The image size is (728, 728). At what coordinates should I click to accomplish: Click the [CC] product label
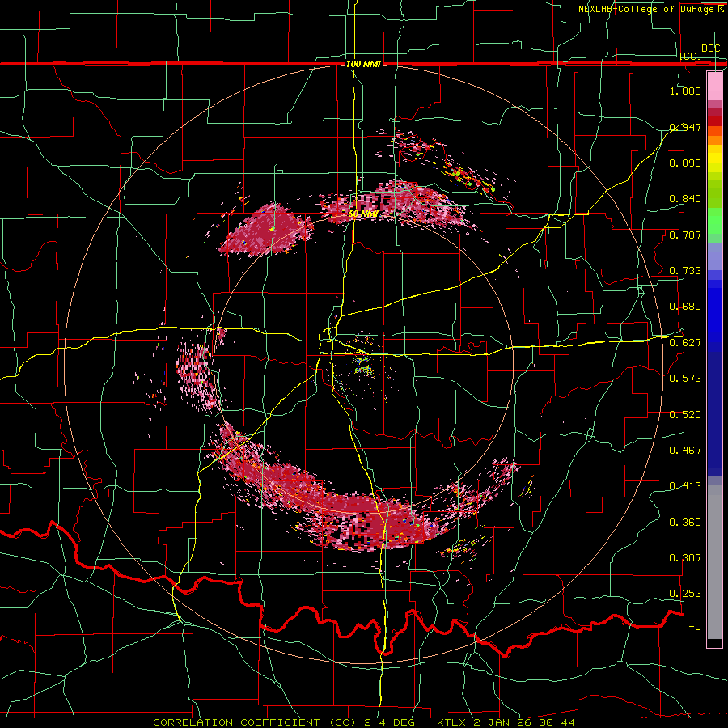(691, 56)
